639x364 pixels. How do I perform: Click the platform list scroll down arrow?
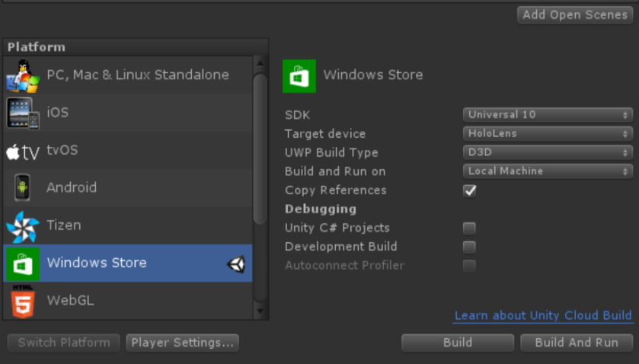click(x=260, y=311)
